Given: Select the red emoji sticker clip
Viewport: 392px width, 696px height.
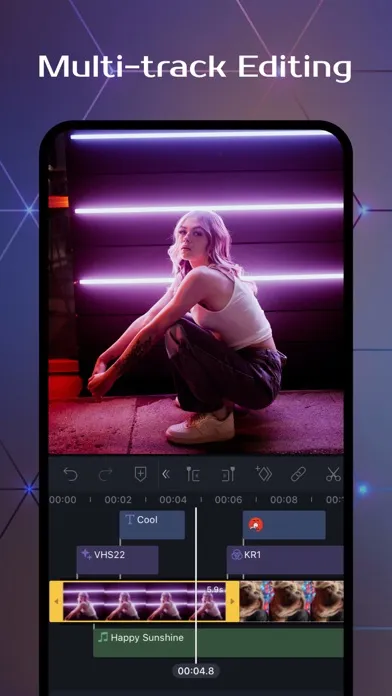Looking at the screenshot, I should click(284, 525).
